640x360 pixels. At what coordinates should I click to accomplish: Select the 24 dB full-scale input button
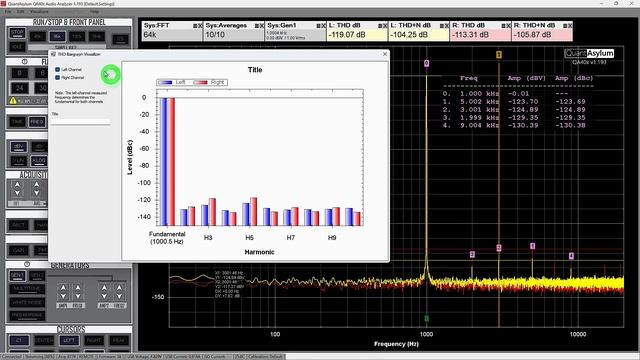tap(19, 88)
